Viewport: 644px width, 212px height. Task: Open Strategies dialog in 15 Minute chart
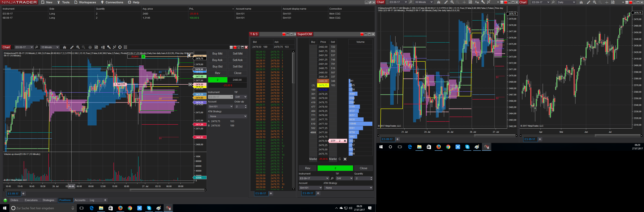click(114, 47)
